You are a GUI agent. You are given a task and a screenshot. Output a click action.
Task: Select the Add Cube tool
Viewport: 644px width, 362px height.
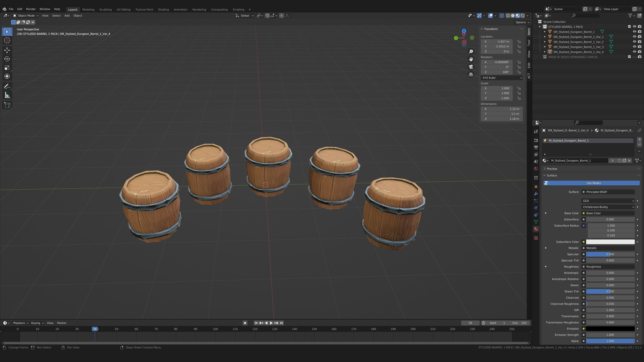pyautogui.click(x=7, y=105)
